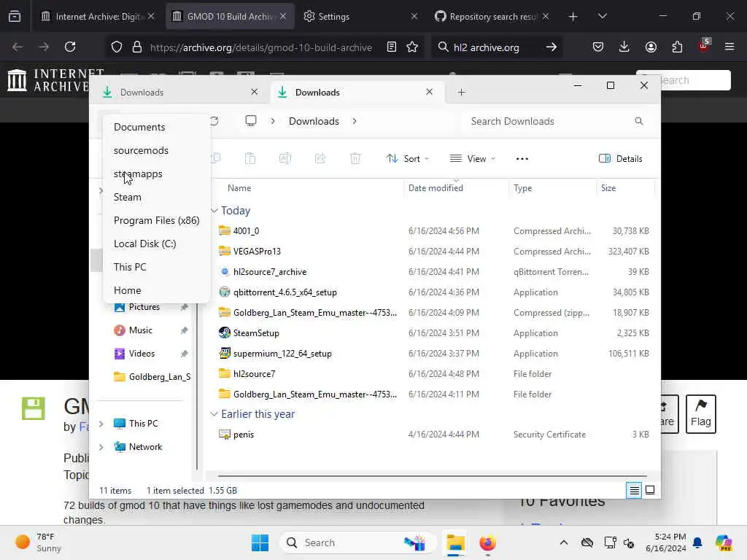This screenshot has height=560, width=747.
Task: Click the Paste icon in Explorer toolbar
Action: tap(250, 158)
